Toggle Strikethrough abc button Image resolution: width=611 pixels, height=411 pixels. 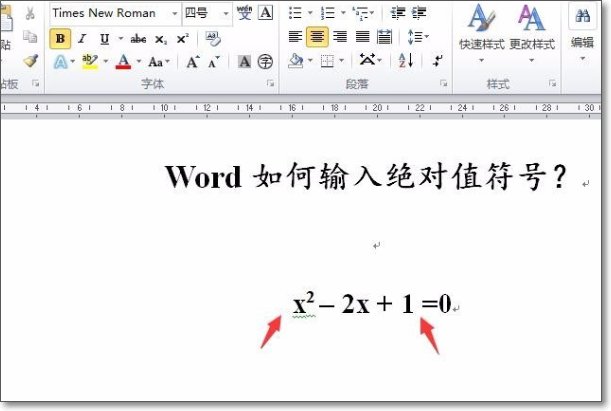(x=138, y=39)
